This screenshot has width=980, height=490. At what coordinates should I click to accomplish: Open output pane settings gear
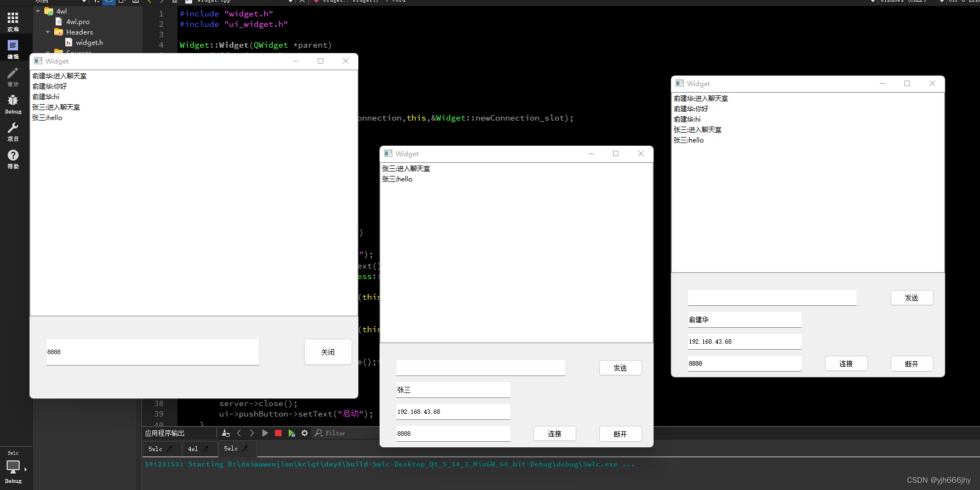coord(305,433)
